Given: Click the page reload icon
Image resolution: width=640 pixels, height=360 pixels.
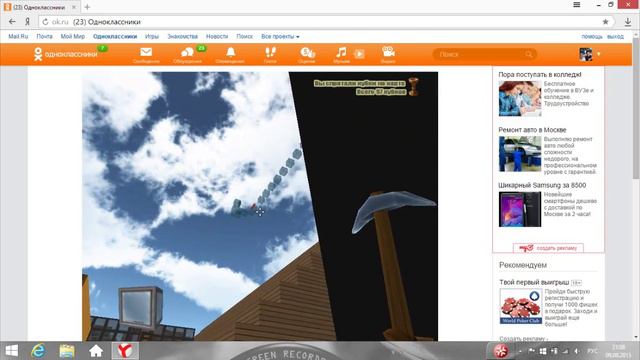Looking at the screenshot, I should [45, 22].
